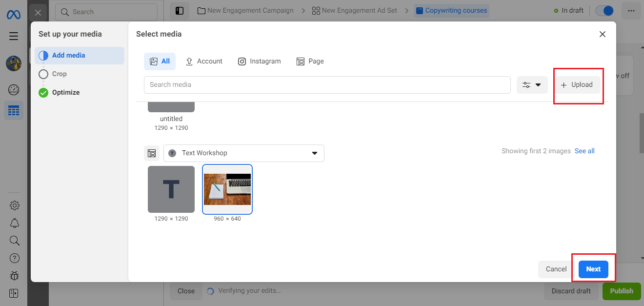Open settings gear in left sidebar

click(14, 205)
